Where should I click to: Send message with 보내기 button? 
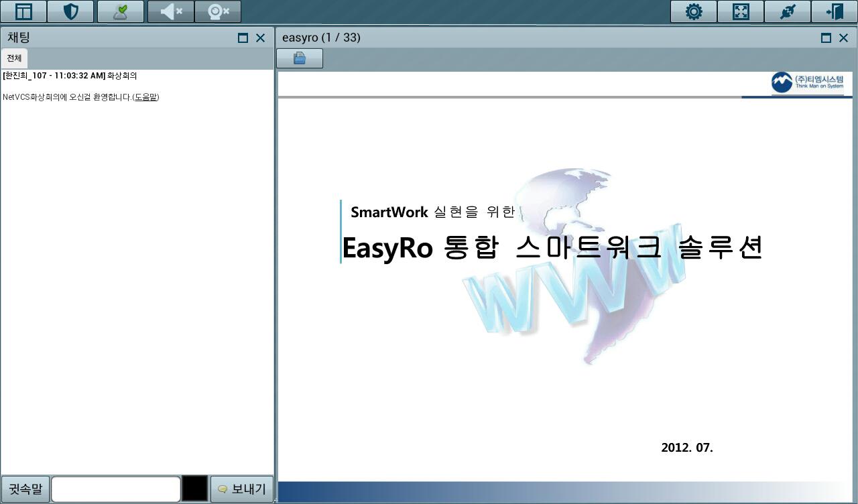(x=242, y=489)
